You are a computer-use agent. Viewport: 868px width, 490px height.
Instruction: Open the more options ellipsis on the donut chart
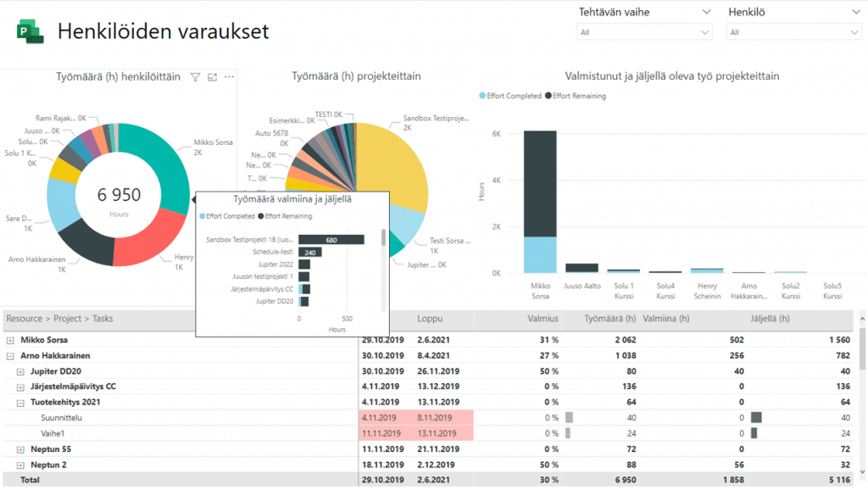coord(229,77)
